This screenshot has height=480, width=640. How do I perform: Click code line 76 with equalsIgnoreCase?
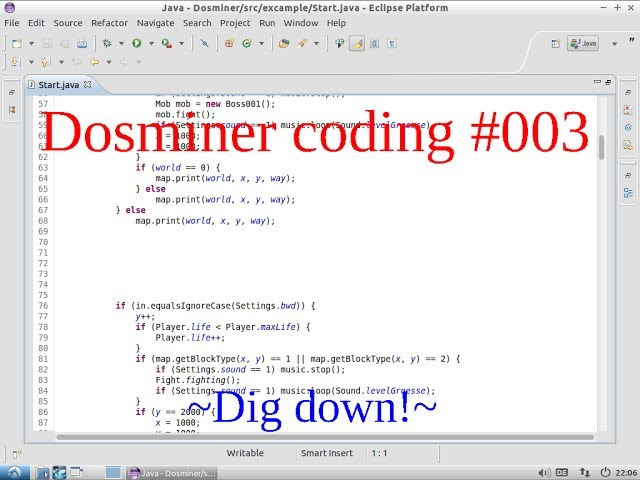coord(215,306)
